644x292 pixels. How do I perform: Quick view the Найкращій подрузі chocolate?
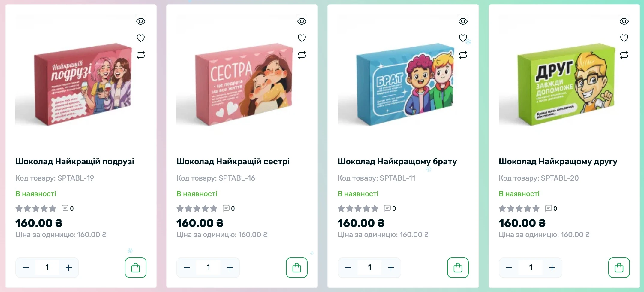141,21
